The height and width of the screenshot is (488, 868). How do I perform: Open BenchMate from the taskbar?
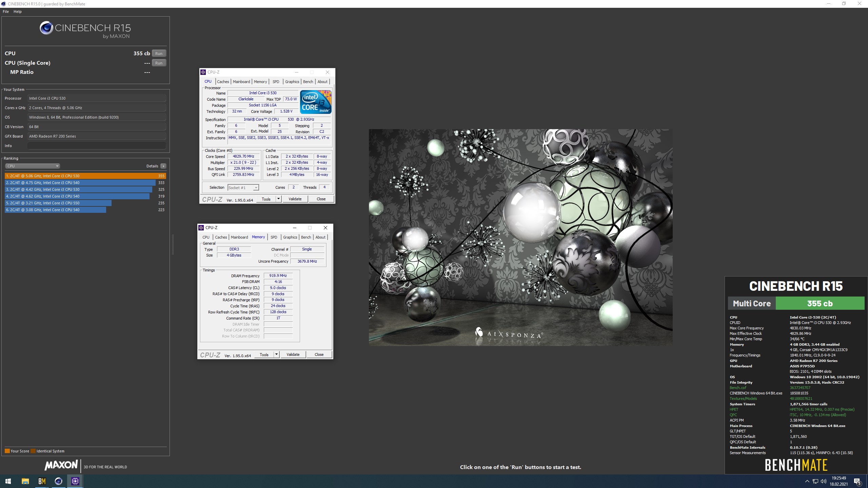tap(42, 481)
